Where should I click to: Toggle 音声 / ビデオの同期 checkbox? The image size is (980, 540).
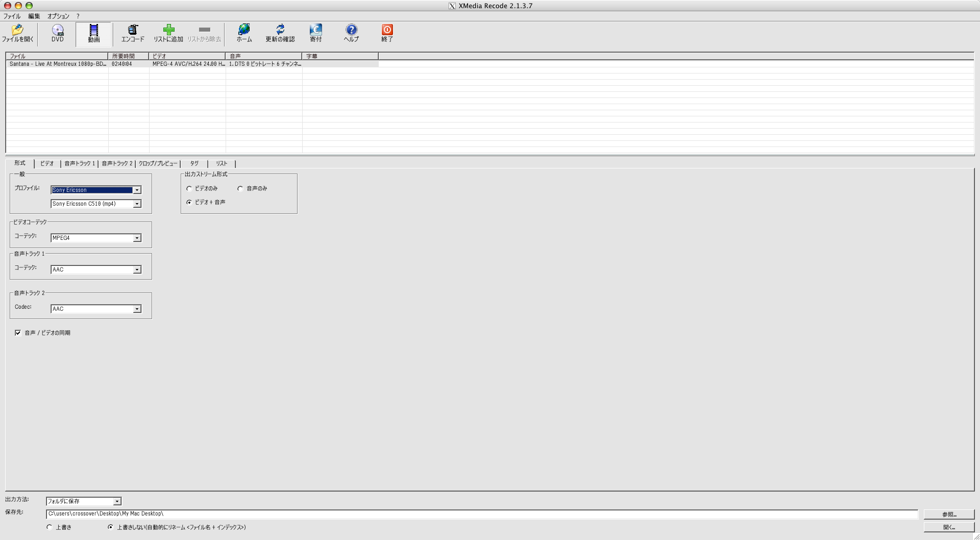(x=18, y=333)
